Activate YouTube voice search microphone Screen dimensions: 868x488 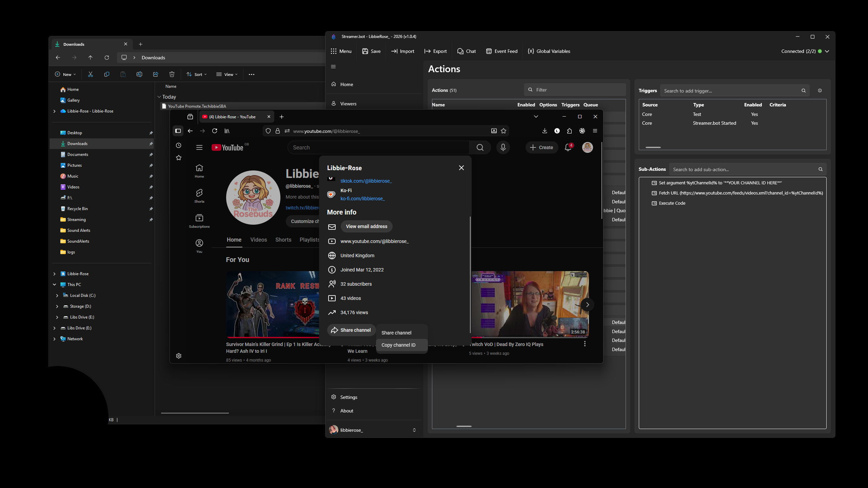[x=503, y=147]
